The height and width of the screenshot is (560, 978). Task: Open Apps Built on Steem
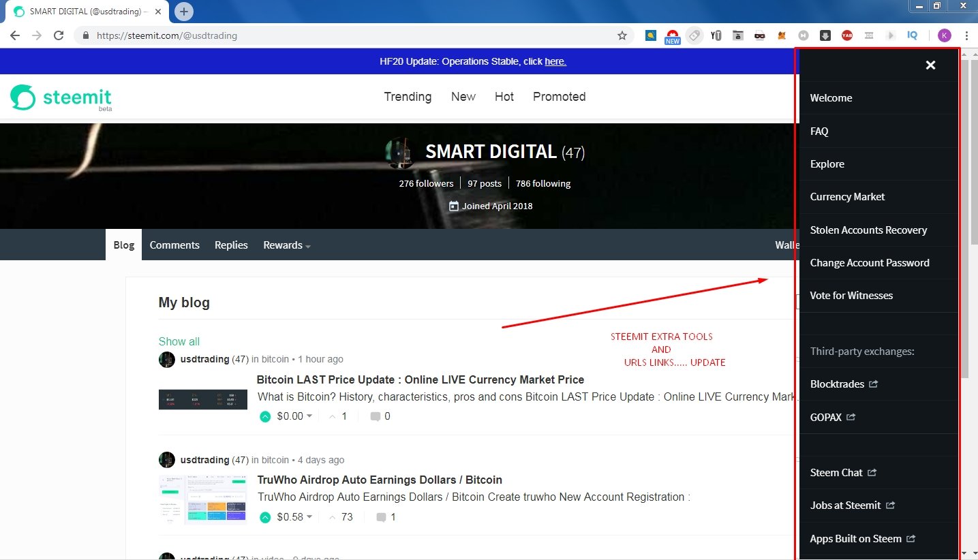(862, 539)
